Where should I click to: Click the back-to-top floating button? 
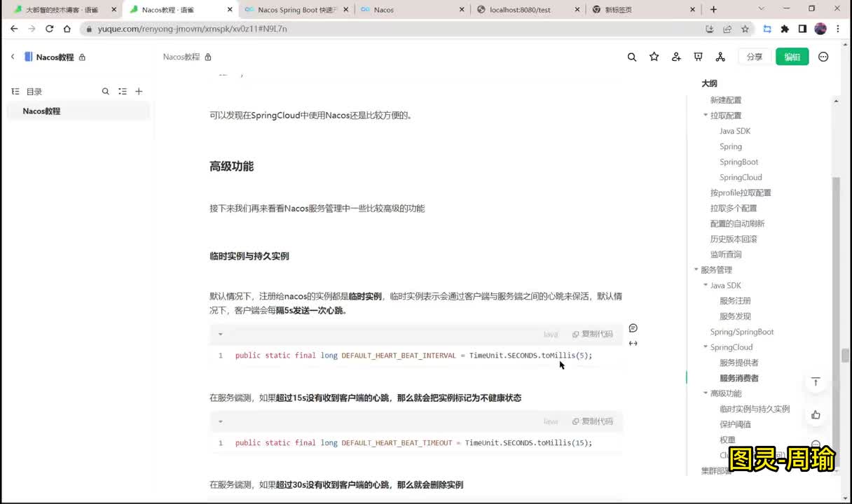coord(816,381)
